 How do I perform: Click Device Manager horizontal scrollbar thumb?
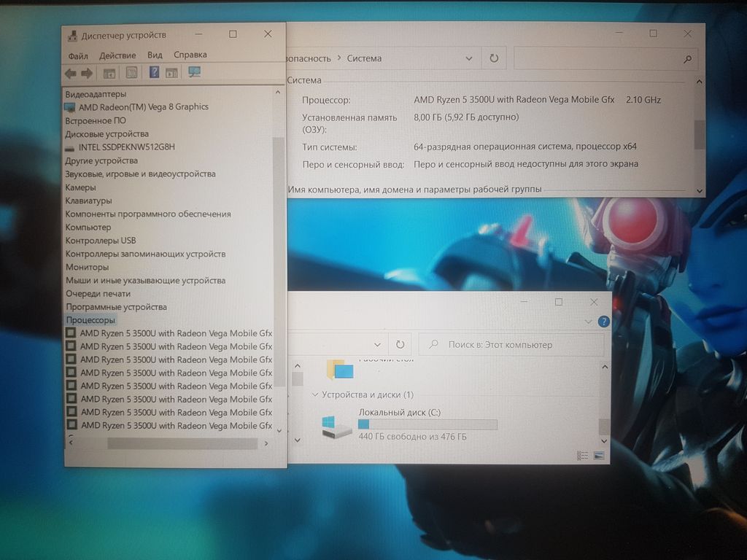tap(182, 443)
